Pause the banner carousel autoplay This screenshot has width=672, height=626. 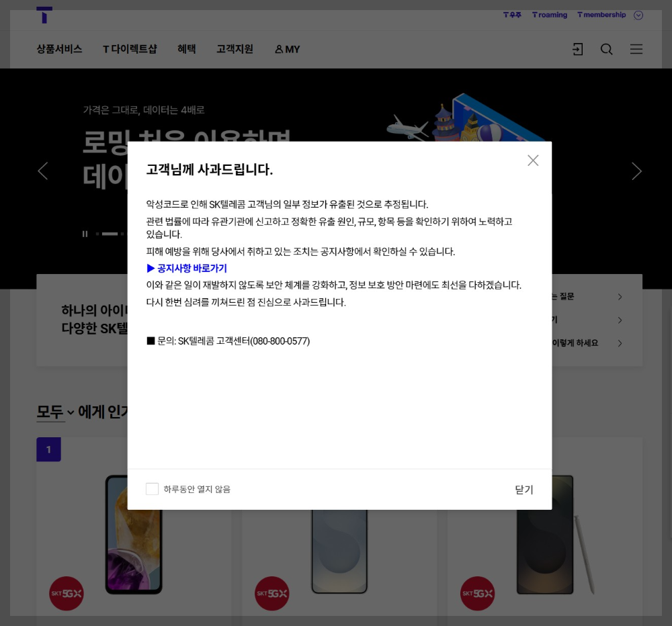85,234
